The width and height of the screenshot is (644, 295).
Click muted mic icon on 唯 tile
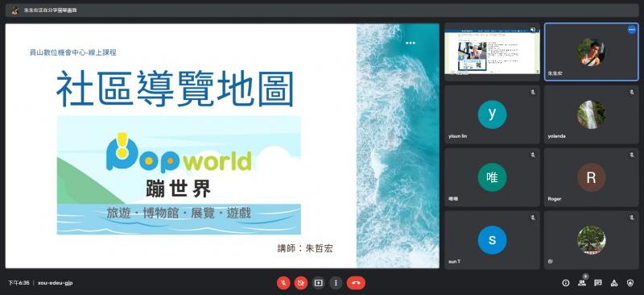click(x=533, y=155)
